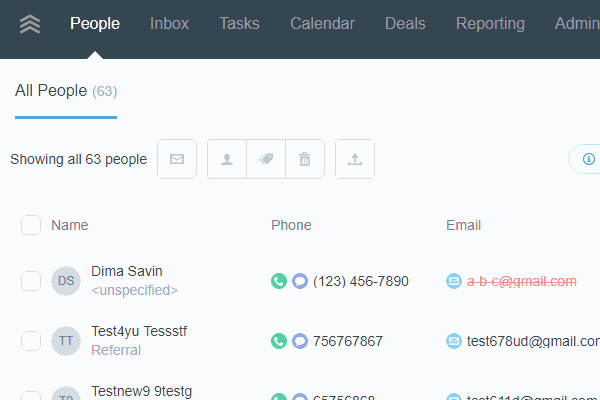This screenshot has height=400, width=600.
Task: Click the export upload icon
Action: click(x=355, y=159)
